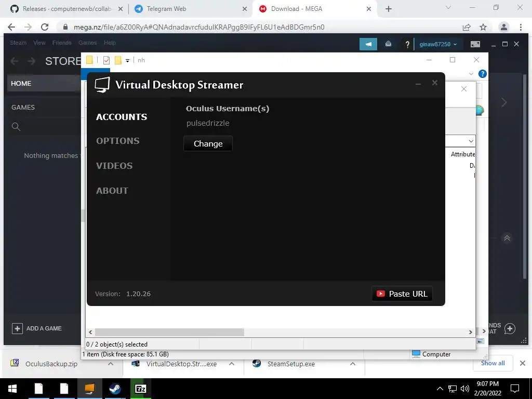Open the Friends menu in Steam
The image size is (532, 399).
[62, 43]
